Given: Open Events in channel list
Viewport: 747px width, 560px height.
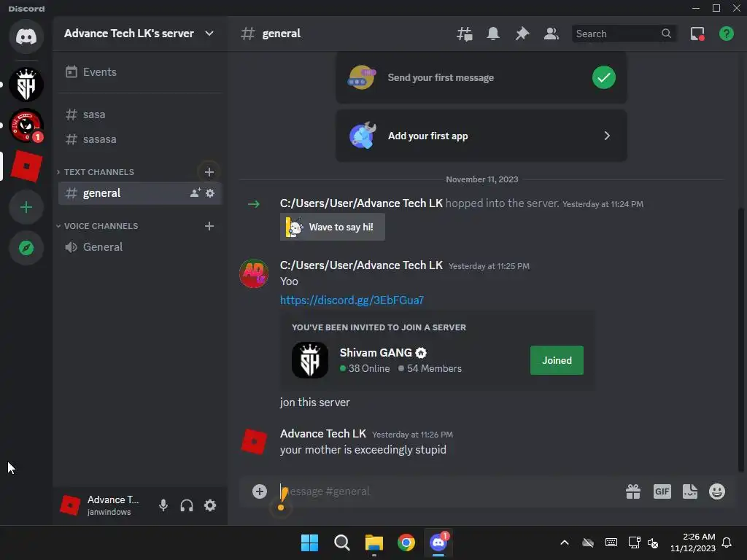Looking at the screenshot, I should (x=139, y=72).
